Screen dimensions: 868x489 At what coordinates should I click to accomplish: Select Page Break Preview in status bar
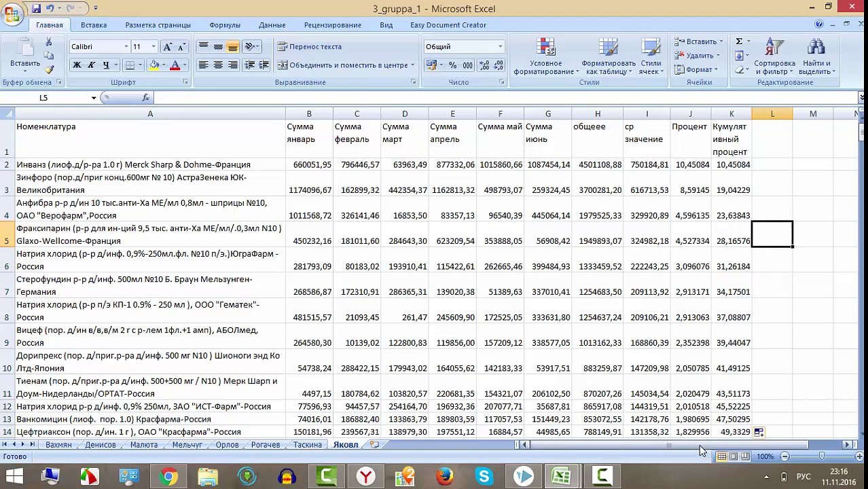click(x=745, y=456)
